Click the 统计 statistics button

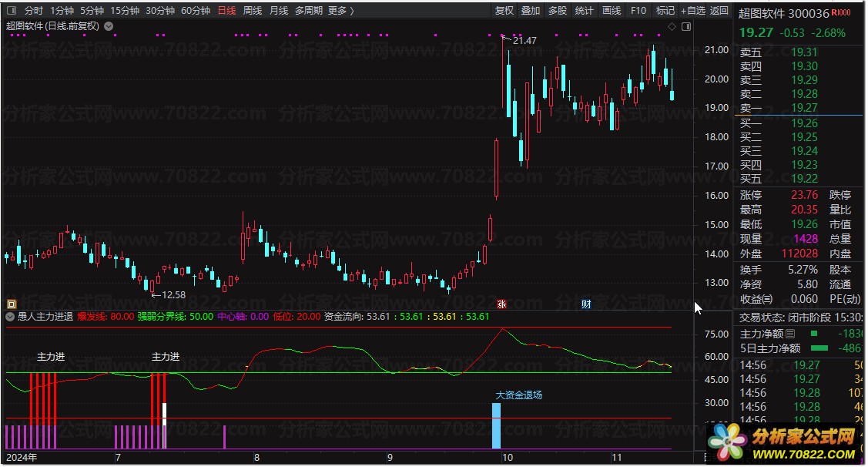point(584,11)
